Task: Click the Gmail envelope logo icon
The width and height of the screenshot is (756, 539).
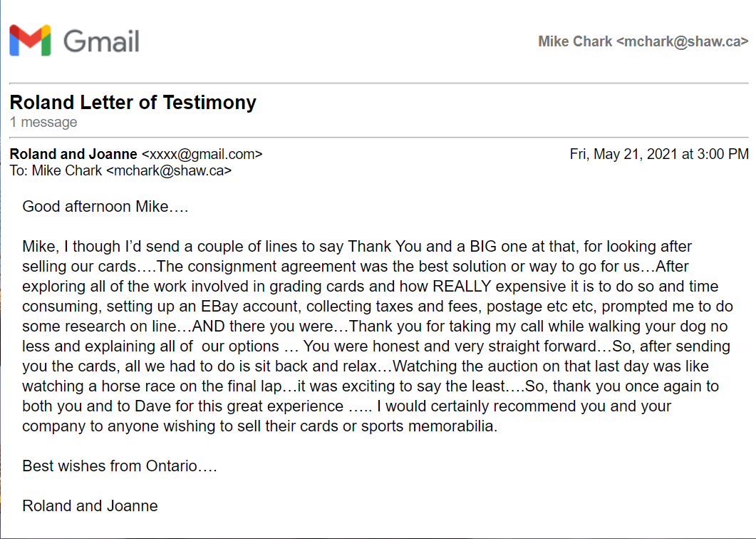Action: [x=30, y=40]
